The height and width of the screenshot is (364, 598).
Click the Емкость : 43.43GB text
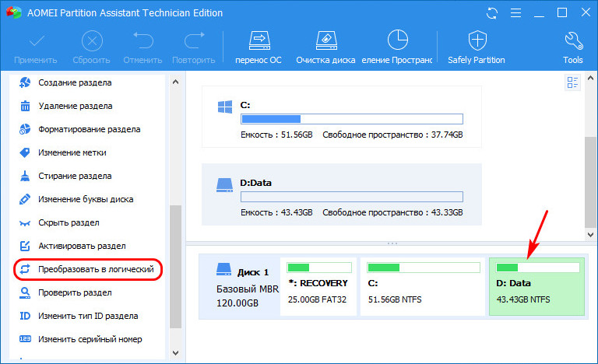pos(276,212)
